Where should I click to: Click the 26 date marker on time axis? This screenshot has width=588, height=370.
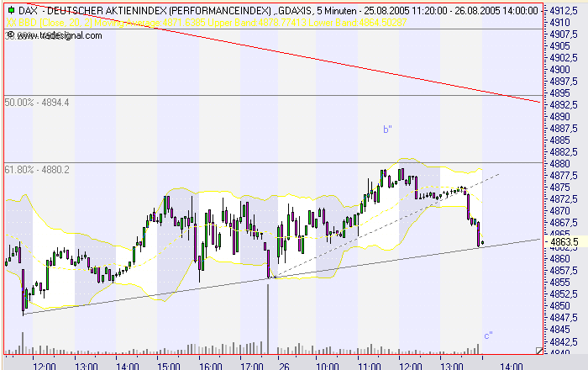pyautogui.click(x=284, y=366)
